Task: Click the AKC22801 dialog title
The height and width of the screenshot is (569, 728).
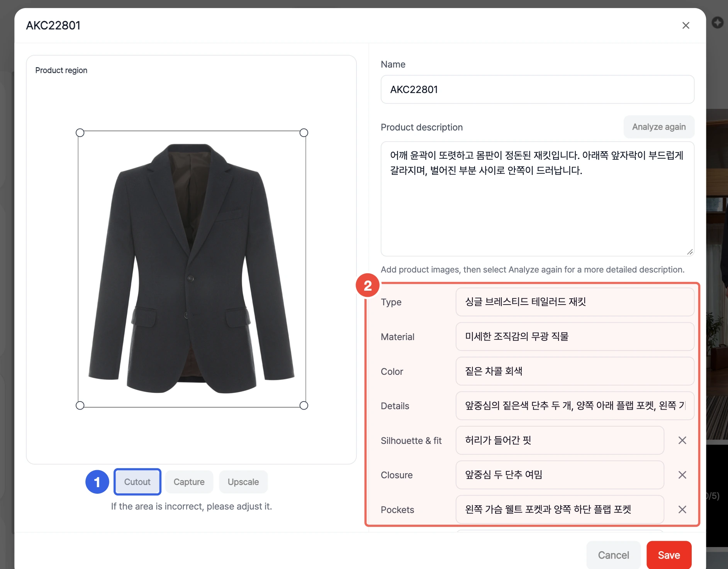Action: coord(53,25)
